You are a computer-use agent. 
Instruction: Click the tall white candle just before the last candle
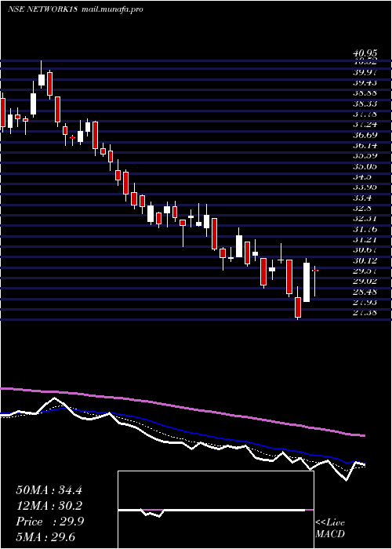[x=307, y=281]
